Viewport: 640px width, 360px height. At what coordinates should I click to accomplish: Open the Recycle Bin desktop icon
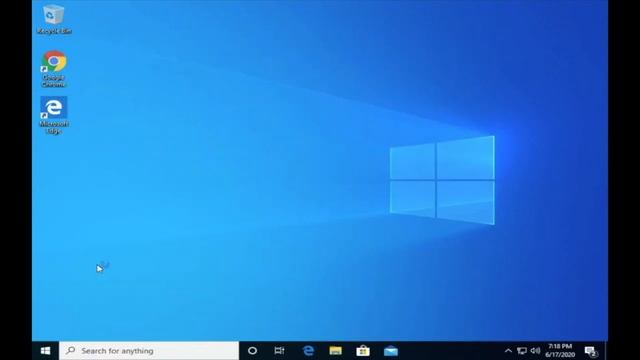pyautogui.click(x=54, y=19)
